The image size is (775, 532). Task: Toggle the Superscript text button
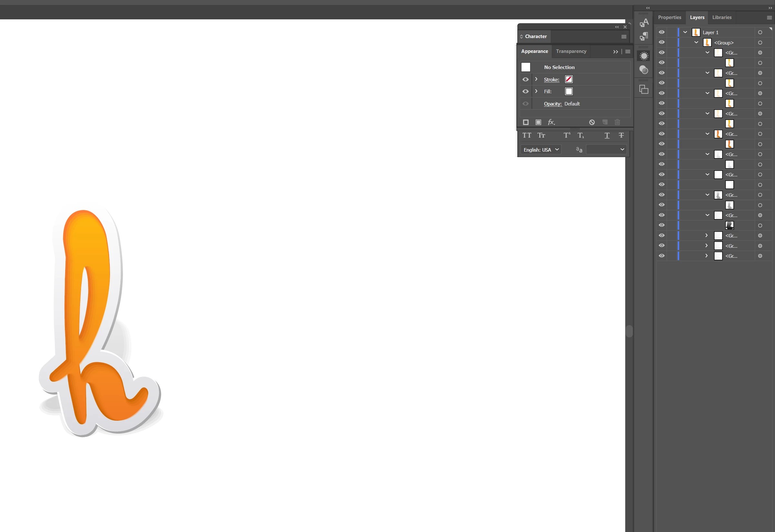(567, 135)
